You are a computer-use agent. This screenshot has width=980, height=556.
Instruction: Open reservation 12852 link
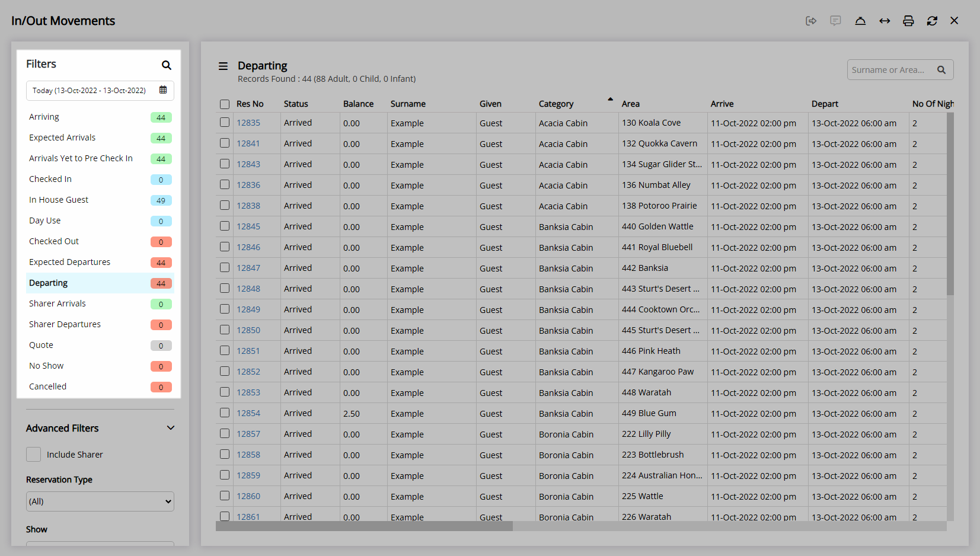pos(248,372)
